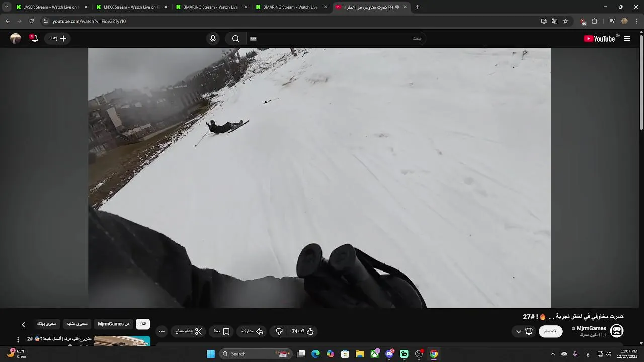Open File Explorer from taskbar
Screen dimensions: 644x362
[x=360, y=354]
